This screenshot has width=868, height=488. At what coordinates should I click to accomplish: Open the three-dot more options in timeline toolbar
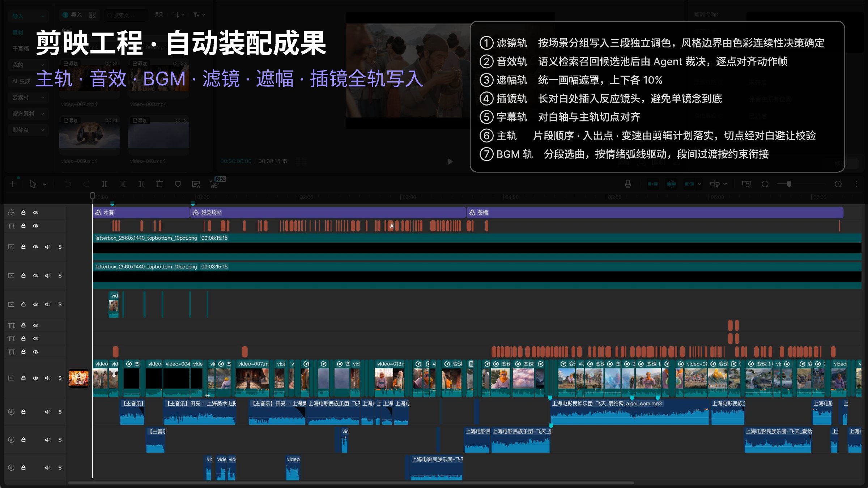[x=856, y=184]
